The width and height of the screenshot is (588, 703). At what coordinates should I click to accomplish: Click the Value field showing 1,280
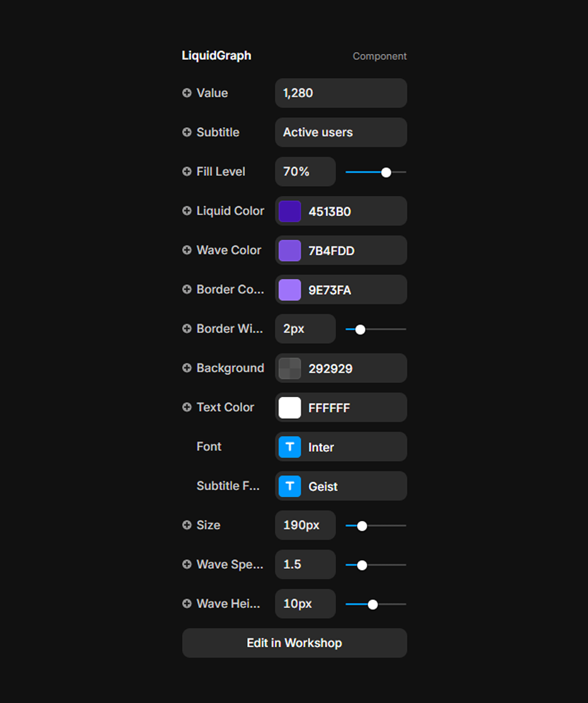click(x=341, y=93)
